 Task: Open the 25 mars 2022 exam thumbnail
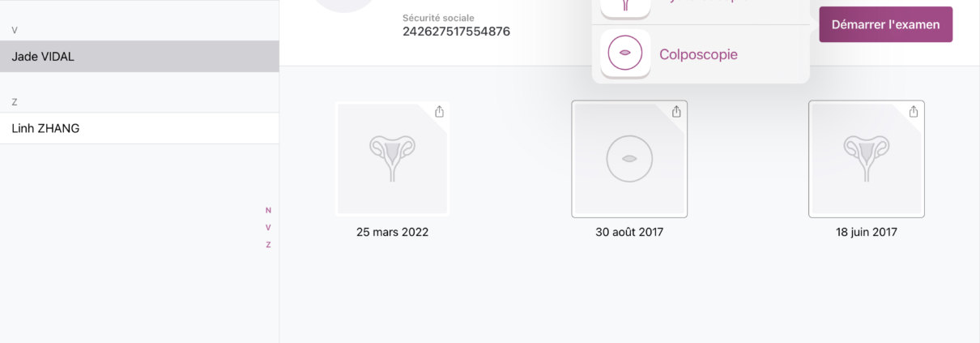coord(393,159)
